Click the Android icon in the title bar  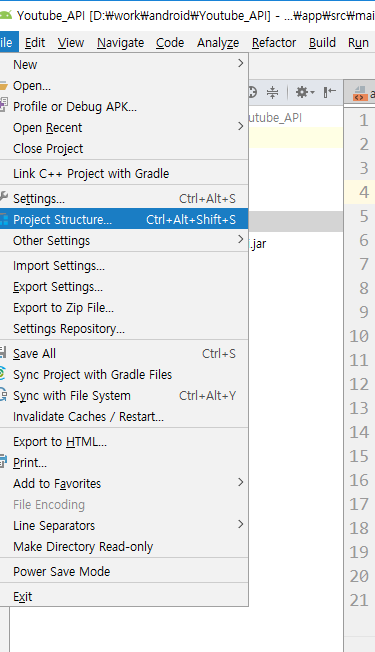(x=5, y=15)
